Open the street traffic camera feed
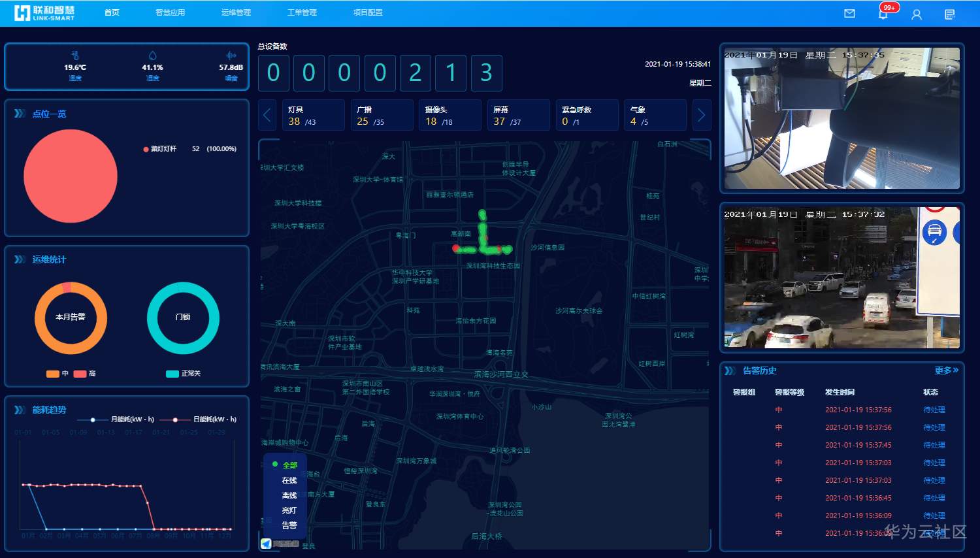Screen dimensions: 980x558 [842, 278]
